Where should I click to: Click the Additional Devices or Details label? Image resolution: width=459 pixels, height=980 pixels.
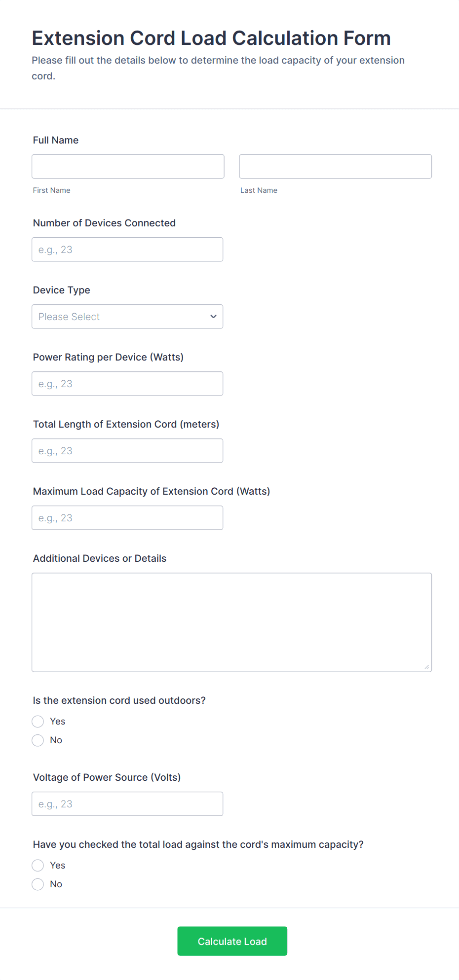[x=100, y=558]
